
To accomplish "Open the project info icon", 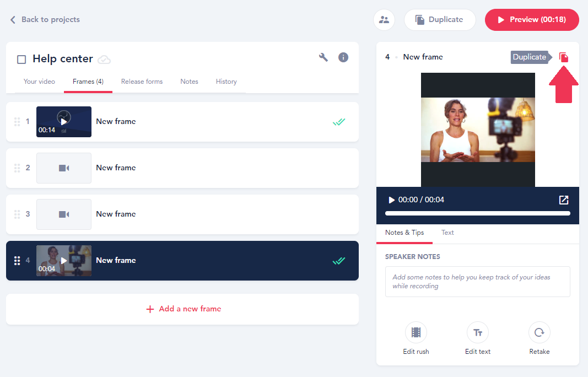I will tap(343, 57).
